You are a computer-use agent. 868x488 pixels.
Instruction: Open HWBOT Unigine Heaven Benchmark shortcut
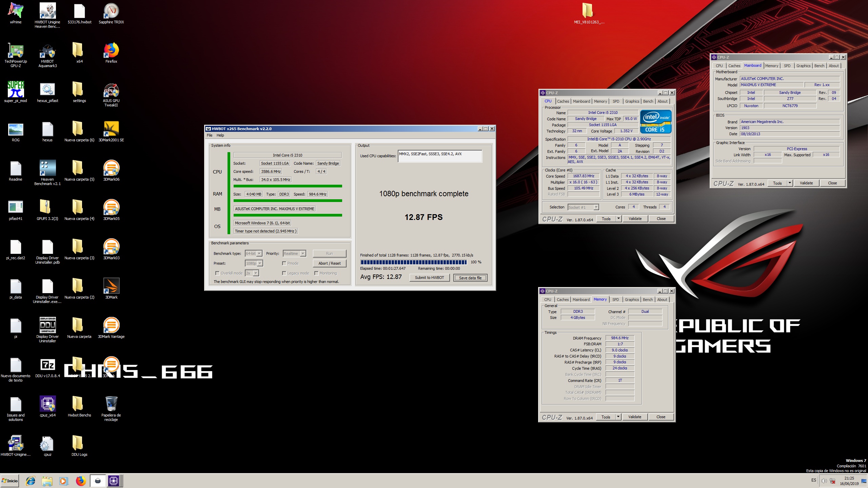[47, 15]
